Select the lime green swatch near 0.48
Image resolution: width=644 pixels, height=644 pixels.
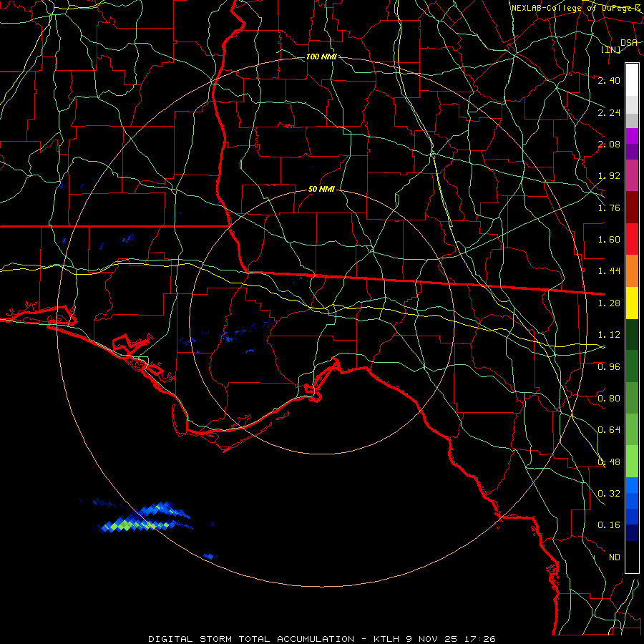tap(632, 462)
